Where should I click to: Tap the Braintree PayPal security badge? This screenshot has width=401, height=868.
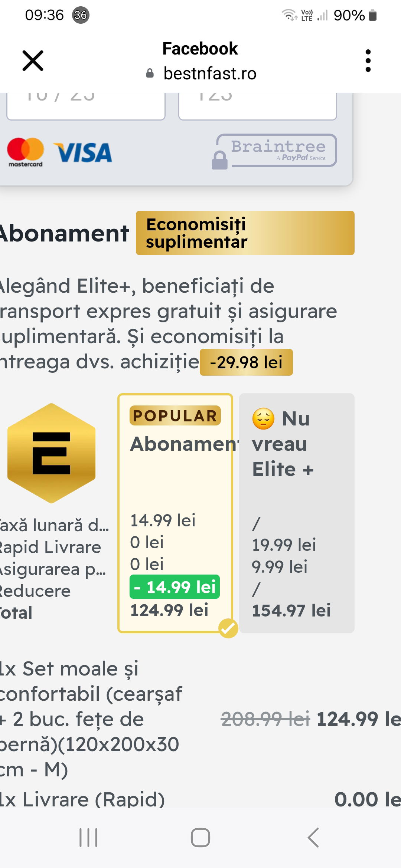pos(274,151)
